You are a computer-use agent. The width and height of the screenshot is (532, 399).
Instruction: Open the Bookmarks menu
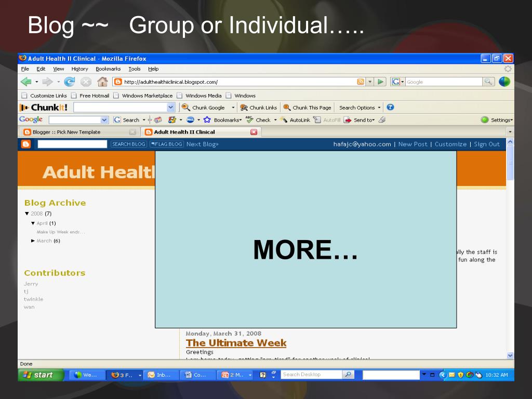(x=108, y=69)
